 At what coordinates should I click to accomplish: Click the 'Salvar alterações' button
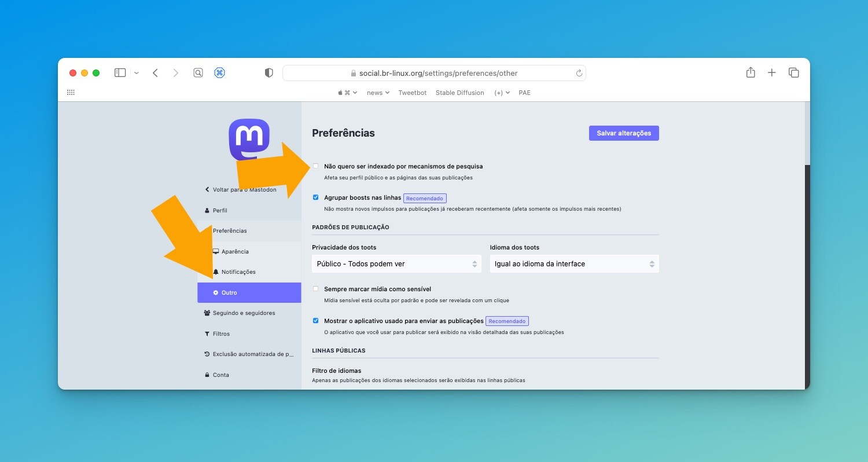click(624, 133)
